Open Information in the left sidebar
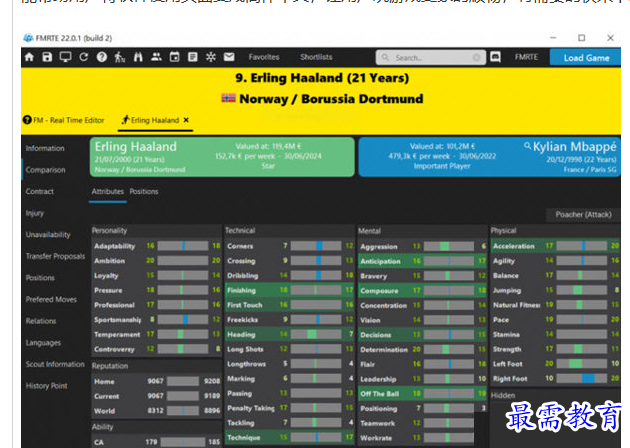 point(45,148)
